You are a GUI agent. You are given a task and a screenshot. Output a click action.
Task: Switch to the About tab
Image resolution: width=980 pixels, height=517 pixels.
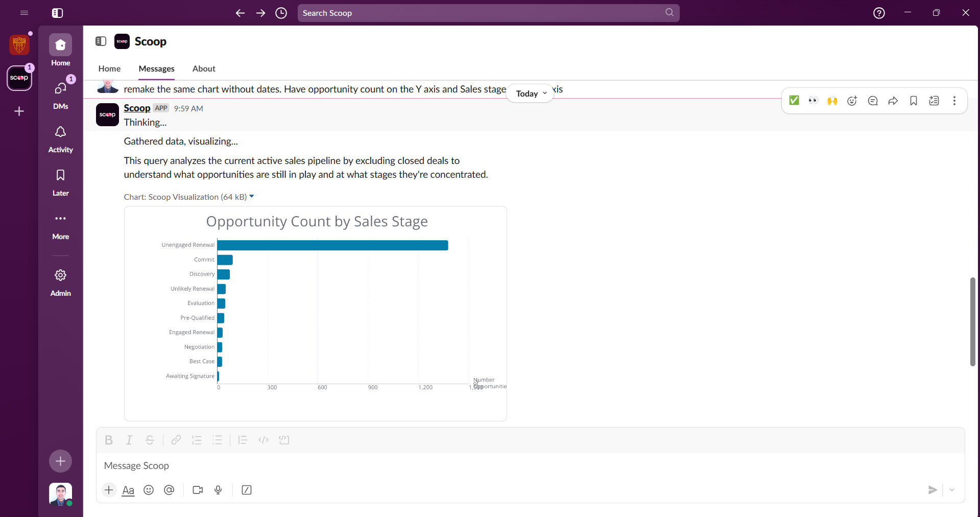tap(204, 68)
